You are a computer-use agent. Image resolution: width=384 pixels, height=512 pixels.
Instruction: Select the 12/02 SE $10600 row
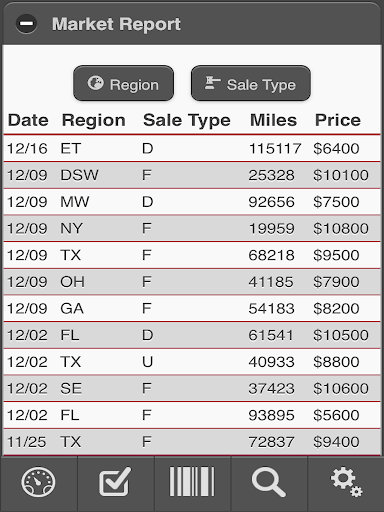coord(192,389)
